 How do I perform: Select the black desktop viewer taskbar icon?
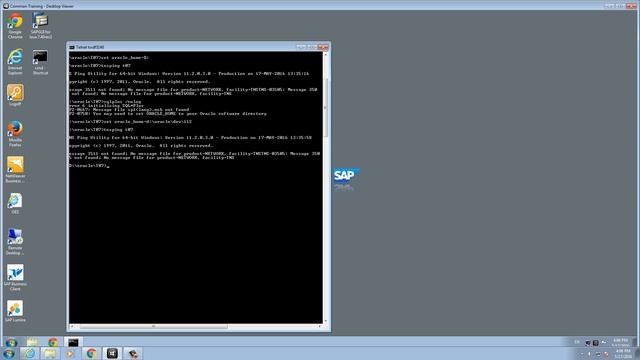coord(112,353)
